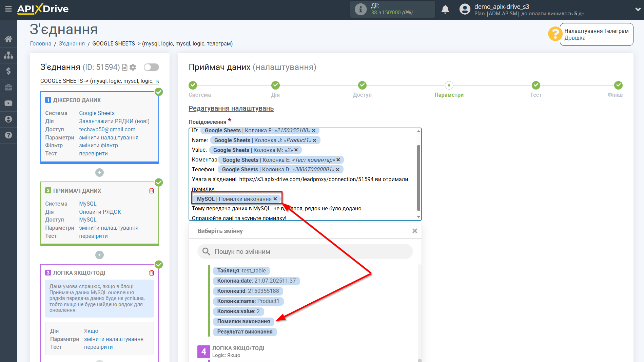Select the Параметри step
This screenshot has width=644, height=362.
tap(449, 85)
